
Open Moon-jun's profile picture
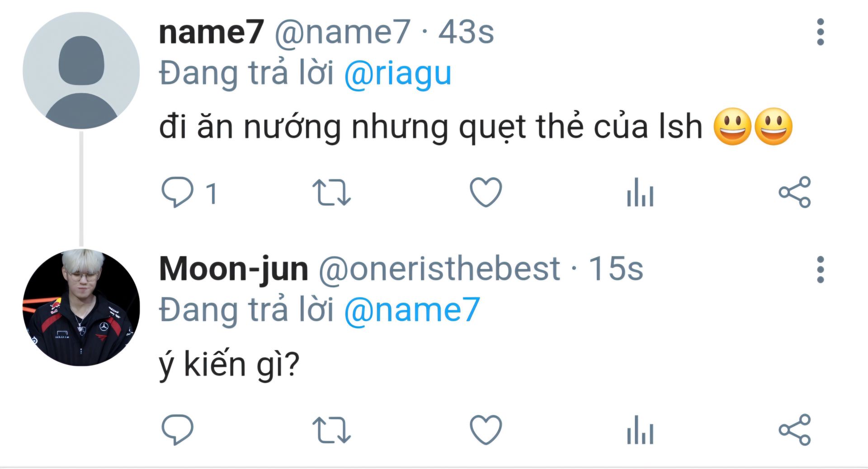(81, 307)
